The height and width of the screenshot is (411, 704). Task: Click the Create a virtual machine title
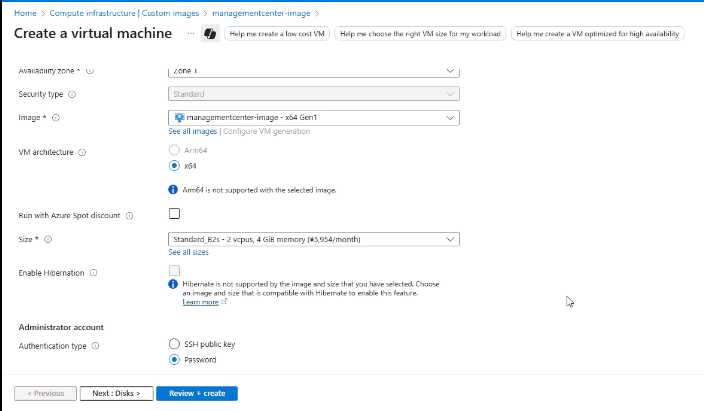[93, 33]
